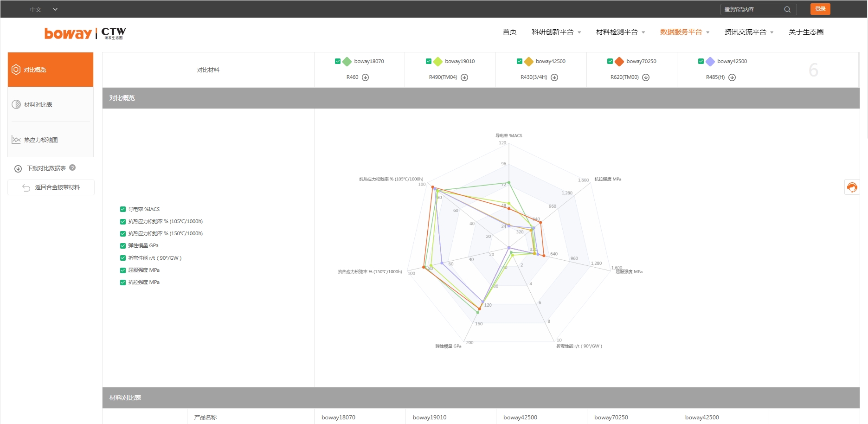Image resolution: width=868 pixels, height=424 pixels.
Task: Click the circled arrow next to R620(TM00)
Action: pos(646,77)
